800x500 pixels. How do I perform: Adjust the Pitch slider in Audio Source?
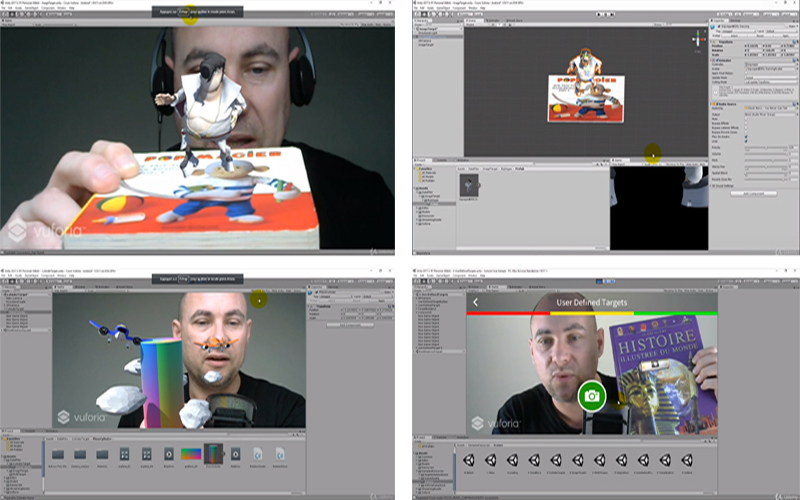(x=766, y=160)
